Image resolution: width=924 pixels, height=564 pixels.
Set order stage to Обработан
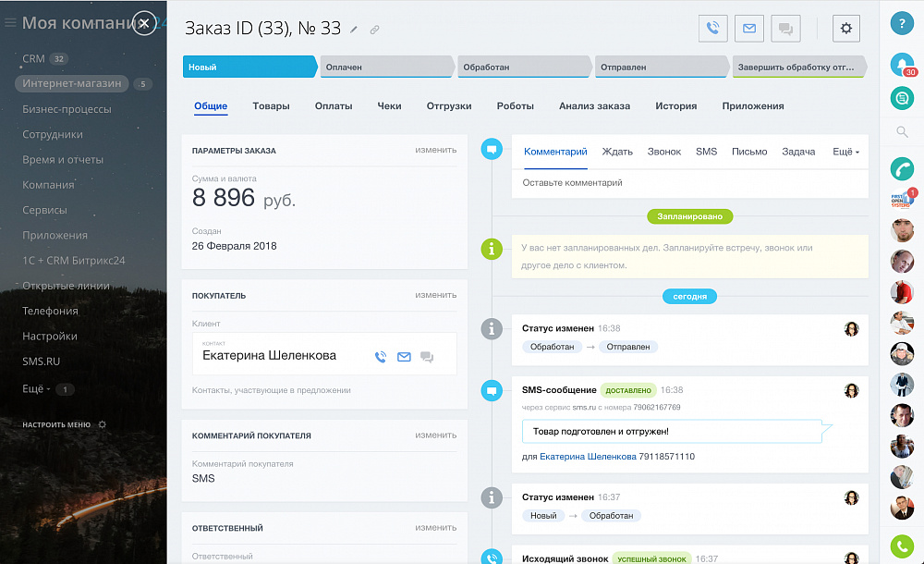pos(525,67)
